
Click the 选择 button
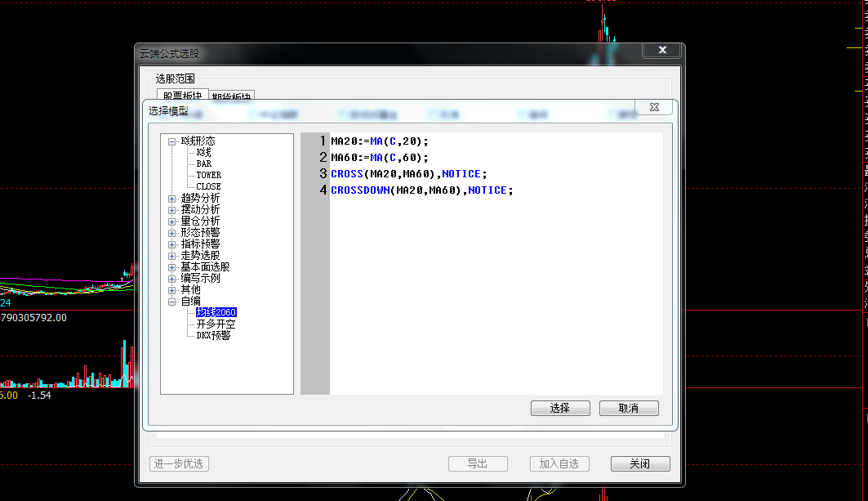point(559,409)
